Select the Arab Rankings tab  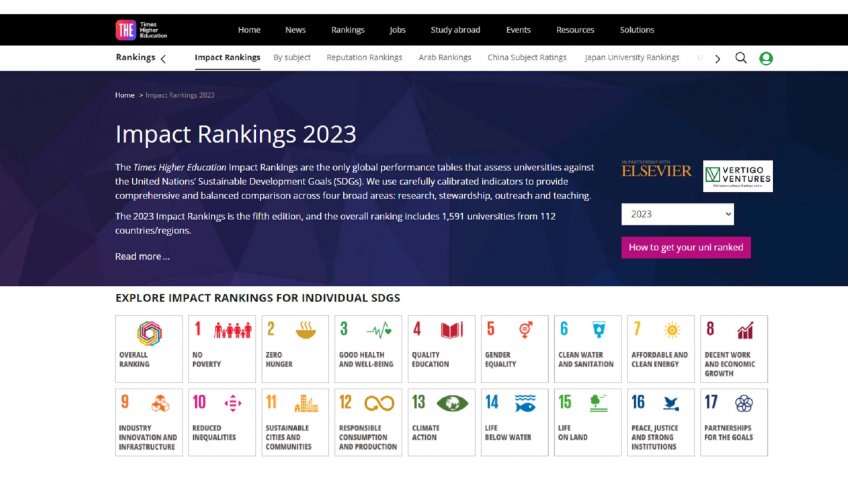coord(445,57)
